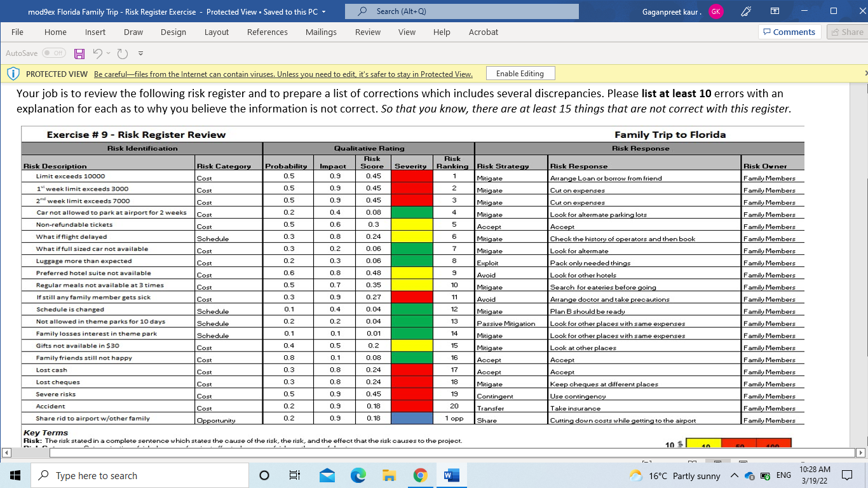
Task: Open the Undo history dropdown arrow
Action: click(108, 53)
